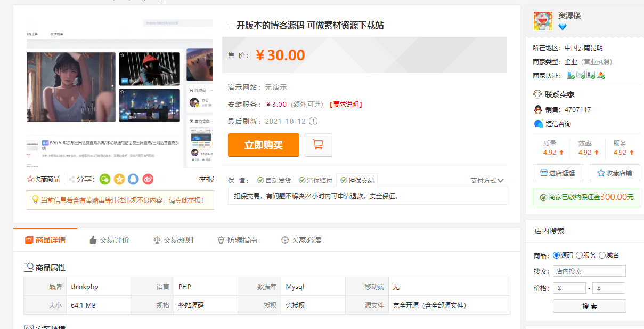The image size is (644, 329).
Task: Select the 服务 radio button
Action: pyautogui.click(x=580, y=255)
